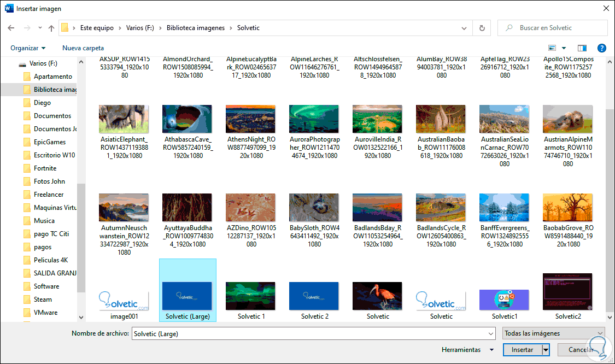This screenshot has width=615, height=364.
Task: Select the AuroraPhotographer image thumbnail
Action: point(314,119)
